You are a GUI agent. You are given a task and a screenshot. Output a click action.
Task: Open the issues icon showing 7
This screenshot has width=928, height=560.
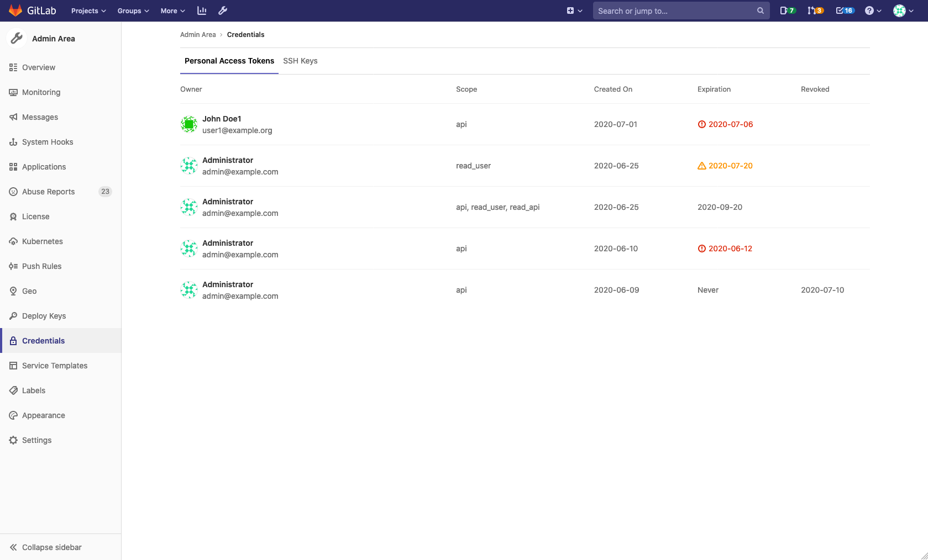[787, 10]
